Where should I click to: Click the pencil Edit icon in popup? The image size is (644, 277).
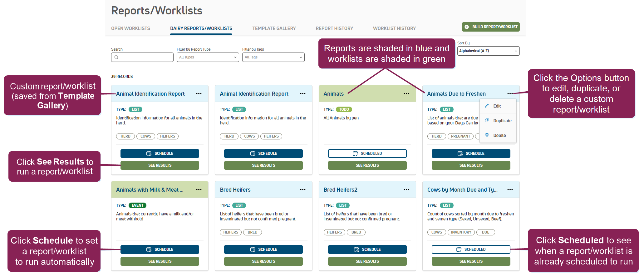(487, 106)
